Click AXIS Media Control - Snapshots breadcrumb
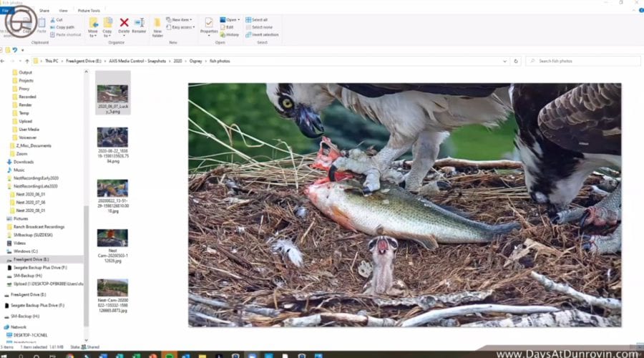 (x=137, y=61)
